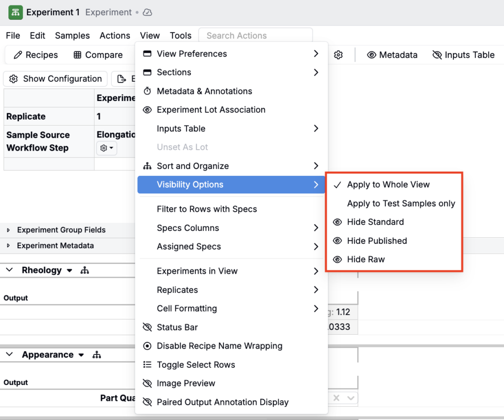
Task: Click the hierarchy icon beside Rheology
Action: (85, 270)
